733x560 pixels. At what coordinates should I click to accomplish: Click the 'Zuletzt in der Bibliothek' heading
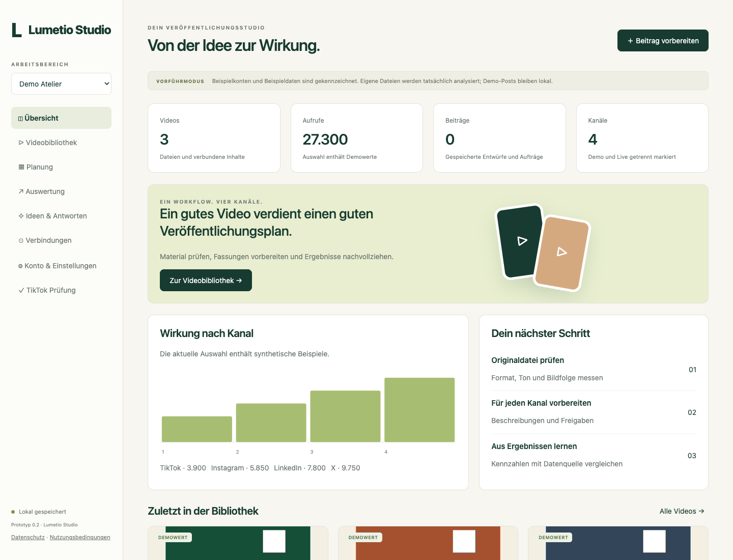coord(203,511)
